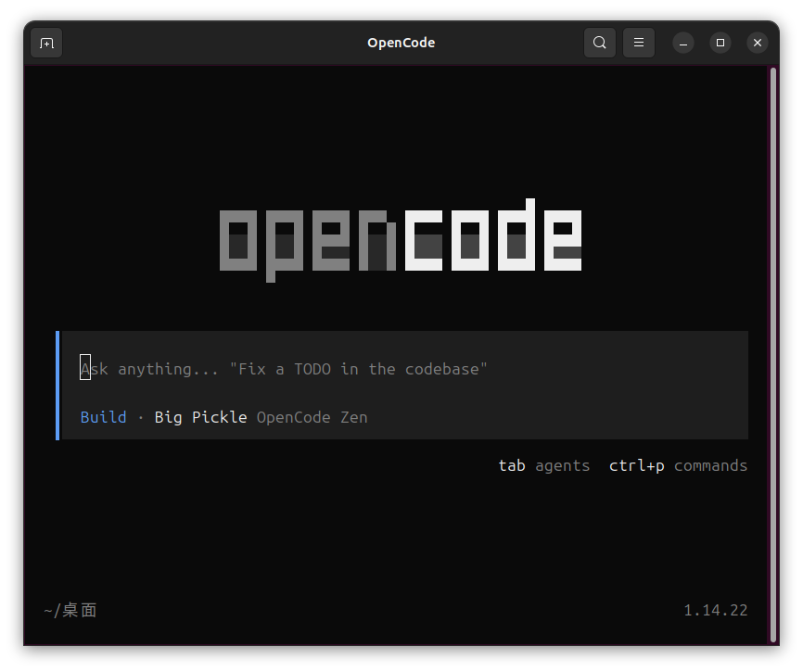Click the 'ctrl+p commands' hint
The image size is (803, 672).
[x=678, y=465]
